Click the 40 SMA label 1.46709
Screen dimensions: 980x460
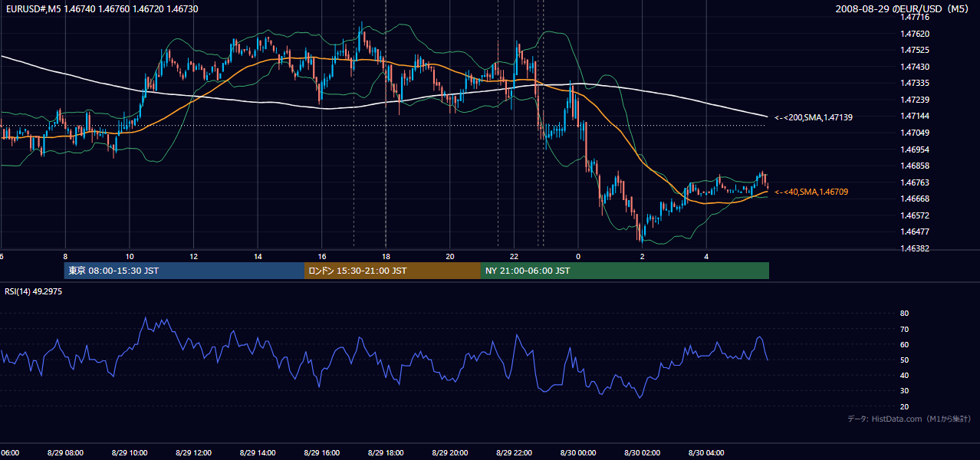pyautogui.click(x=812, y=192)
